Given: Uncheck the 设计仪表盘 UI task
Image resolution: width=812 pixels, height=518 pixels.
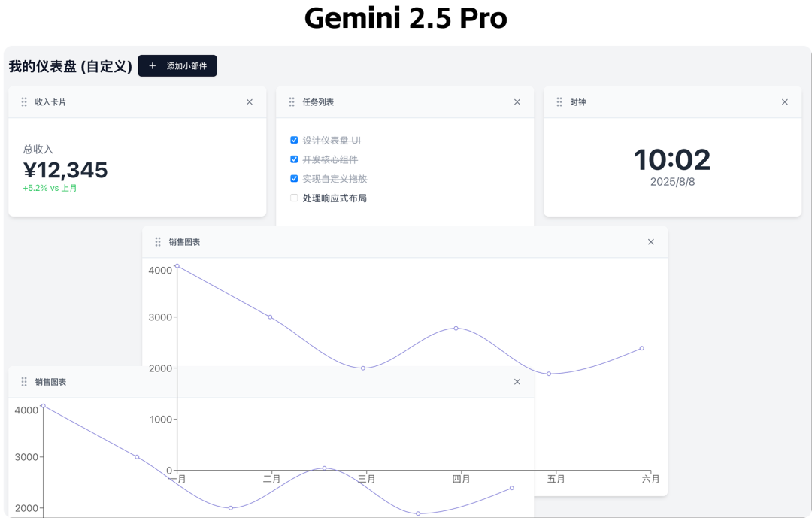Looking at the screenshot, I should point(294,140).
